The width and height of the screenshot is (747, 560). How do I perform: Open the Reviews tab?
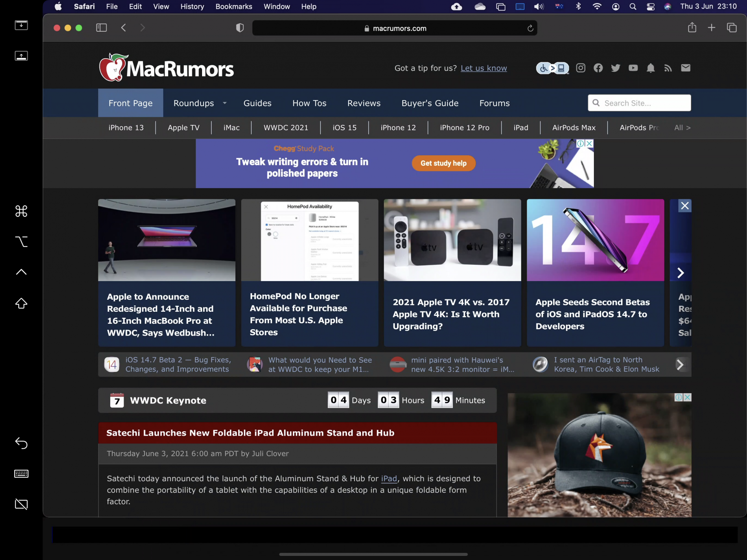[x=364, y=103]
